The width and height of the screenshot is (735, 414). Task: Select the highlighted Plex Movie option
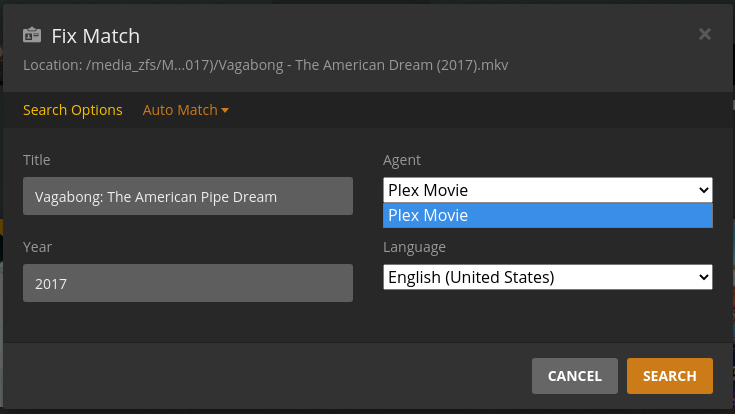click(547, 215)
